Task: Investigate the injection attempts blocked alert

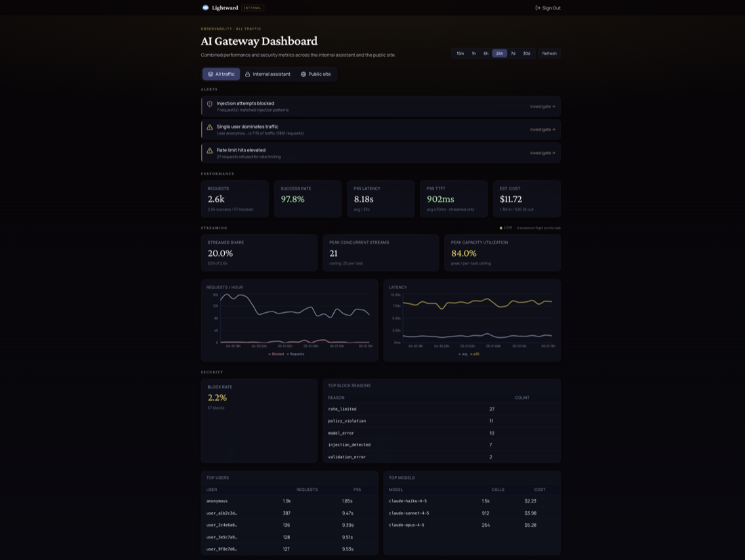Action: (x=542, y=106)
